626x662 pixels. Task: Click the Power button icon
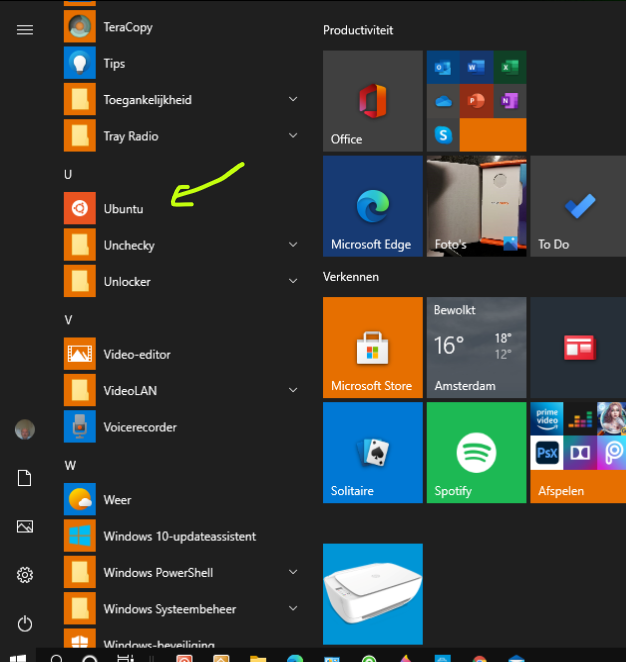[x=25, y=623]
